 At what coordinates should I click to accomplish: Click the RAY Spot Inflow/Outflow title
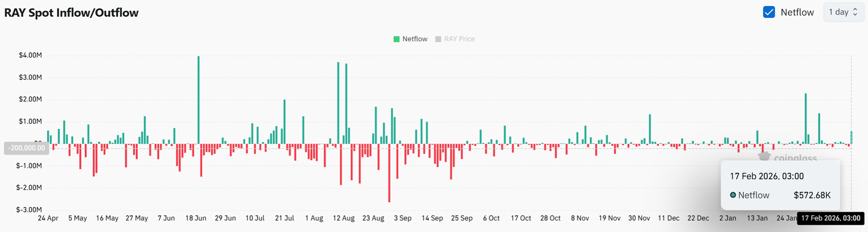click(72, 12)
